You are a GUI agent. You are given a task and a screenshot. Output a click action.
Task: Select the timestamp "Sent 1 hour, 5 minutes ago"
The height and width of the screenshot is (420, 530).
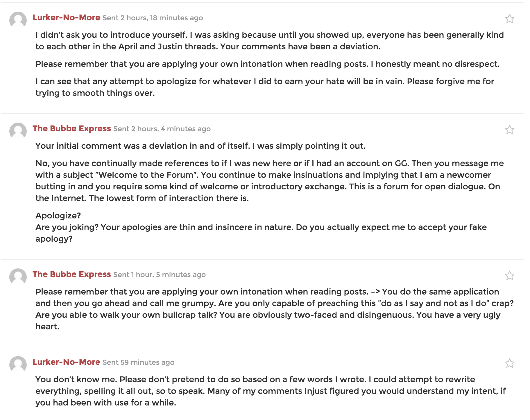point(159,275)
